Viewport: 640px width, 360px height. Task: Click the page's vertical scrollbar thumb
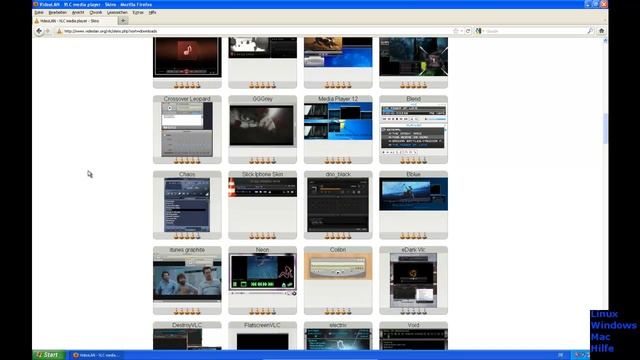[605, 128]
